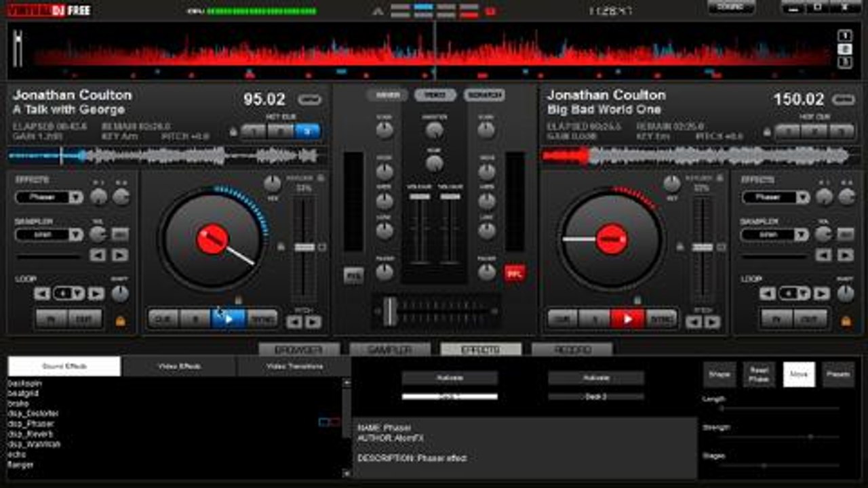Toggle the smart loop lock on the right deck
Image resolution: width=868 pixels, height=488 pixels.
coord(846,321)
